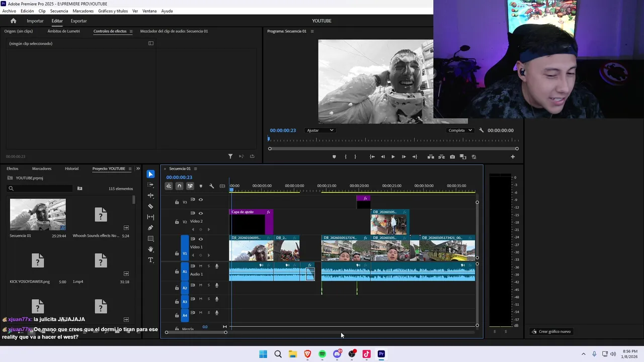Image resolution: width=644 pixels, height=362 pixels.
Task: Open the Gráficos y títulos menu
Action: click(113, 11)
